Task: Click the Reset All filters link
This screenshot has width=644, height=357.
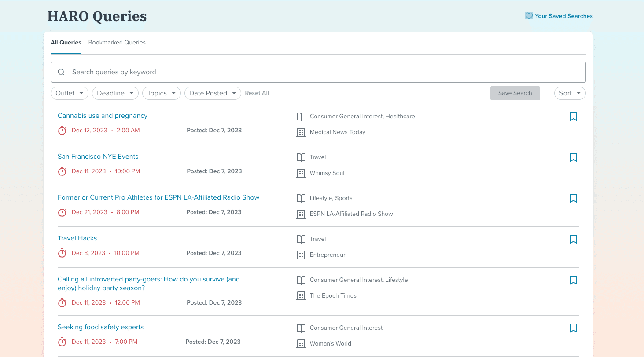Action: tap(257, 93)
